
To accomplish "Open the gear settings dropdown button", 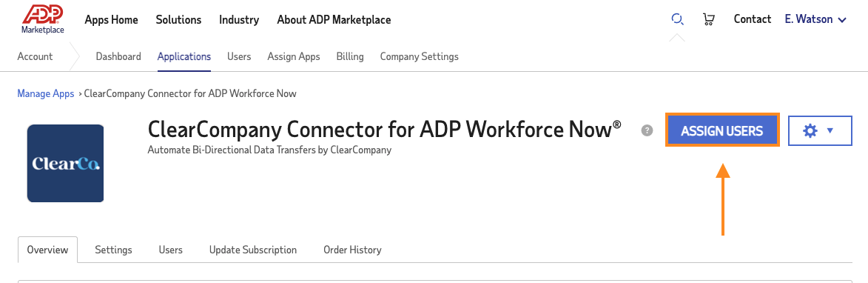I will coord(820,130).
